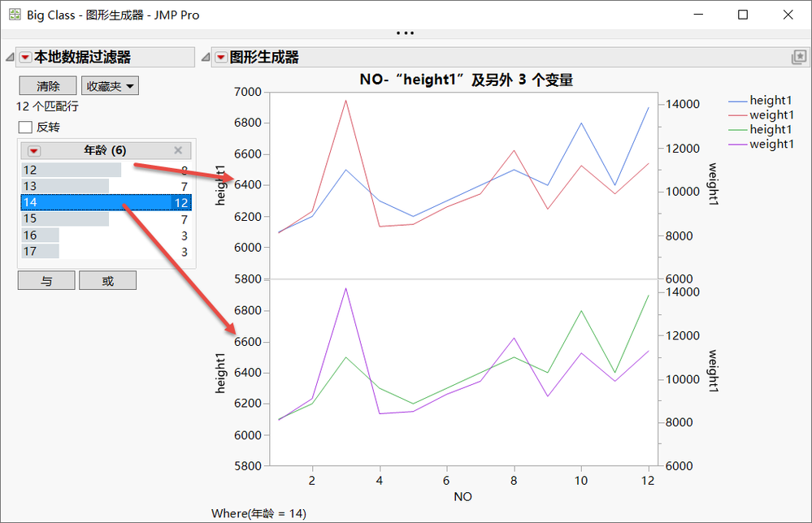Select age 12 in the filter list
This screenshot has width=812, height=523.
[106, 170]
